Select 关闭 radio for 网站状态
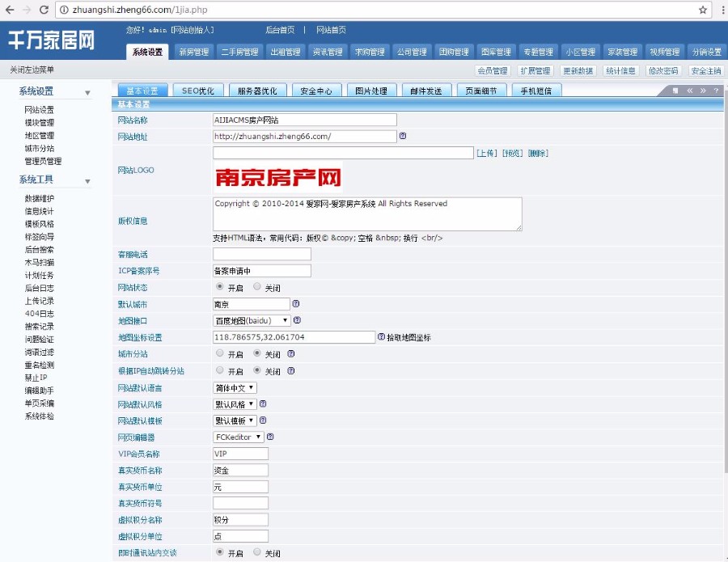 click(256, 287)
